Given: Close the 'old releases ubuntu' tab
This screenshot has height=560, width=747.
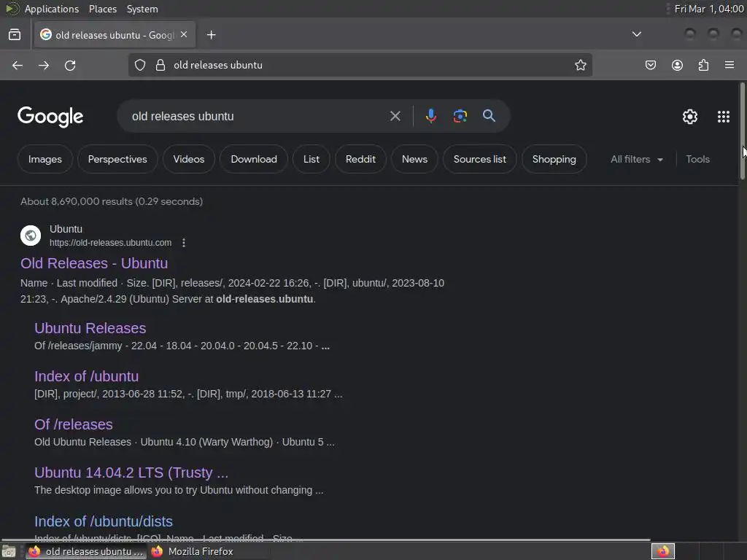Looking at the screenshot, I should coord(184,34).
